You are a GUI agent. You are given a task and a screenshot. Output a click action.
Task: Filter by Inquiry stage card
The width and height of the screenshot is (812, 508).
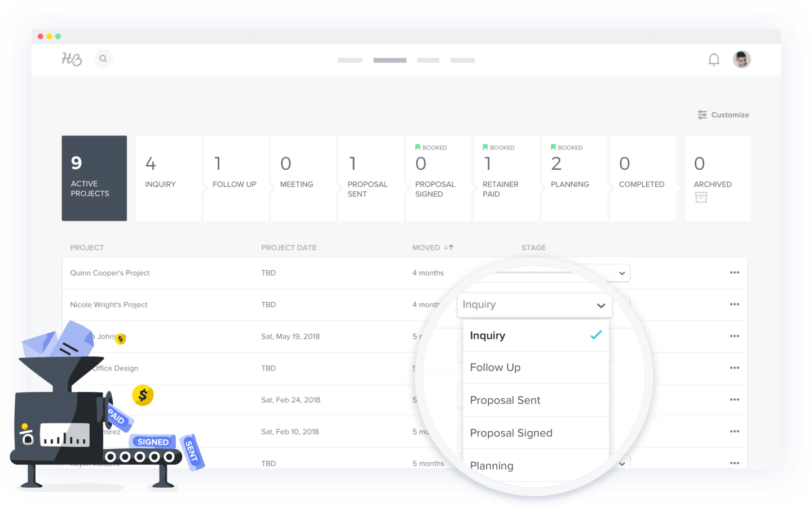(x=168, y=178)
